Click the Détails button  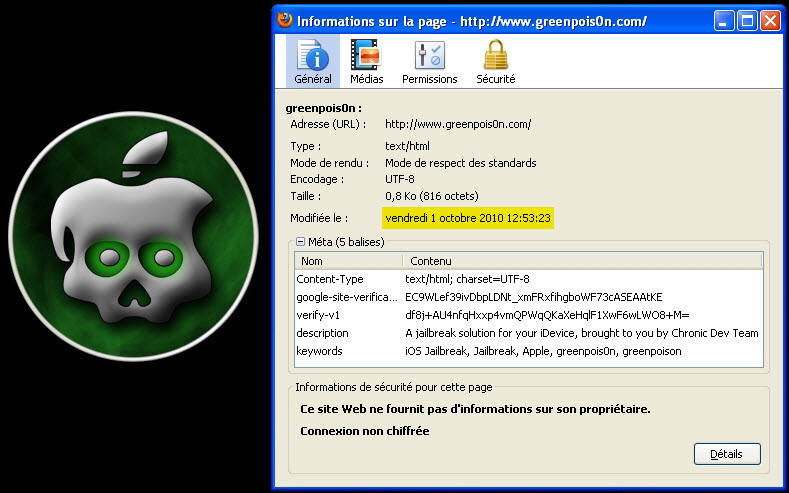tap(727, 454)
